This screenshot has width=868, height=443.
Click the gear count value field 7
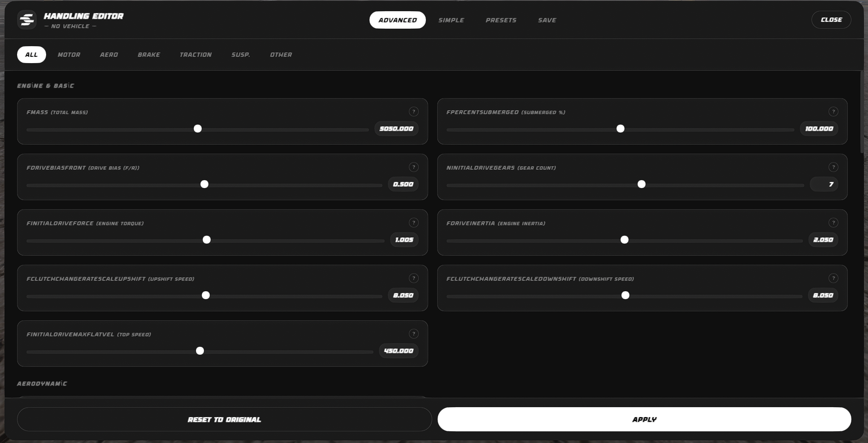tap(824, 184)
